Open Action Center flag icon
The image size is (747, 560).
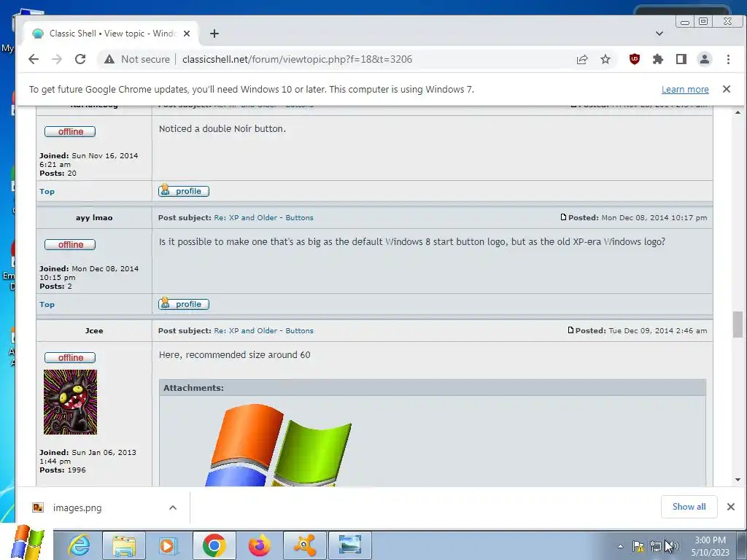coord(638,546)
